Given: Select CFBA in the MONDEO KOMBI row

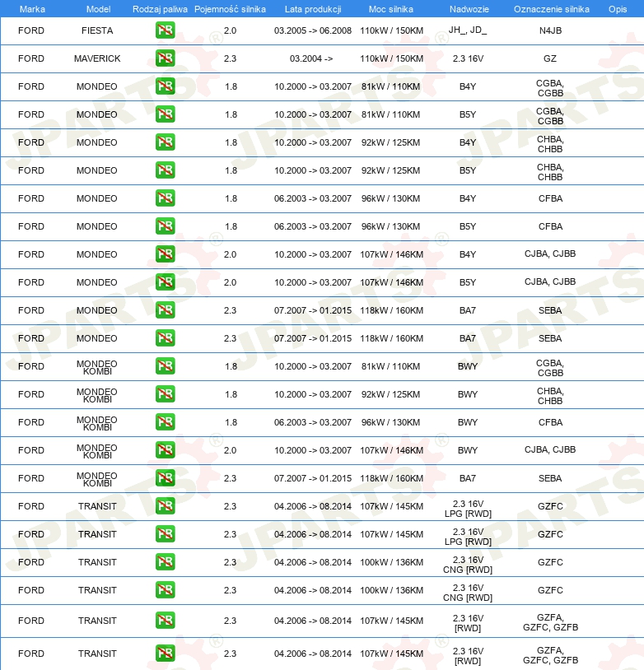Looking at the screenshot, I should pyautogui.click(x=550, y=422).
